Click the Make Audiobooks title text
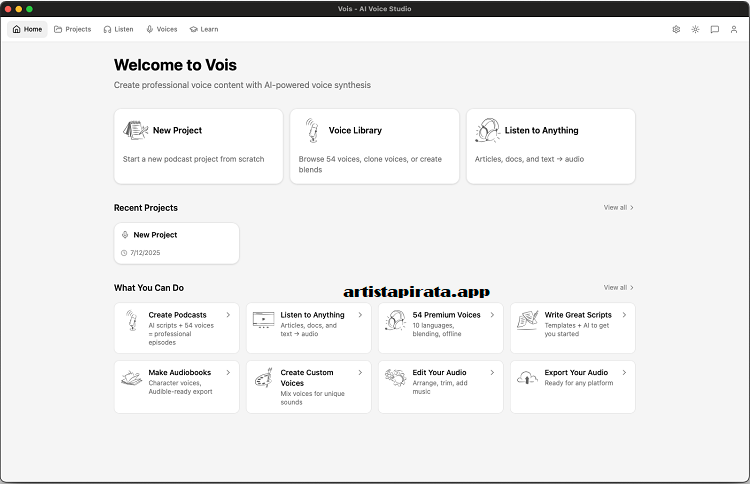The image size is (750, 484). [180, 372]
